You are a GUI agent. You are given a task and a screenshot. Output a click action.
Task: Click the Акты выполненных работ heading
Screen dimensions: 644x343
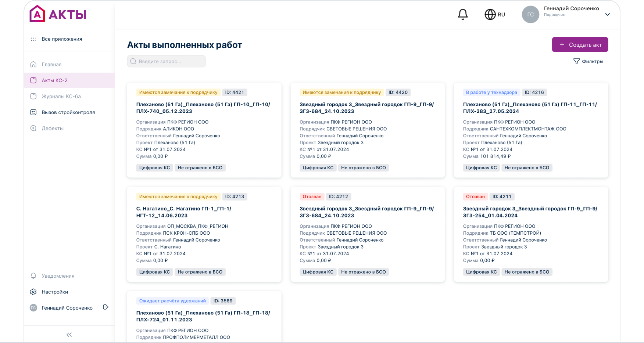[x=185, y=45]
